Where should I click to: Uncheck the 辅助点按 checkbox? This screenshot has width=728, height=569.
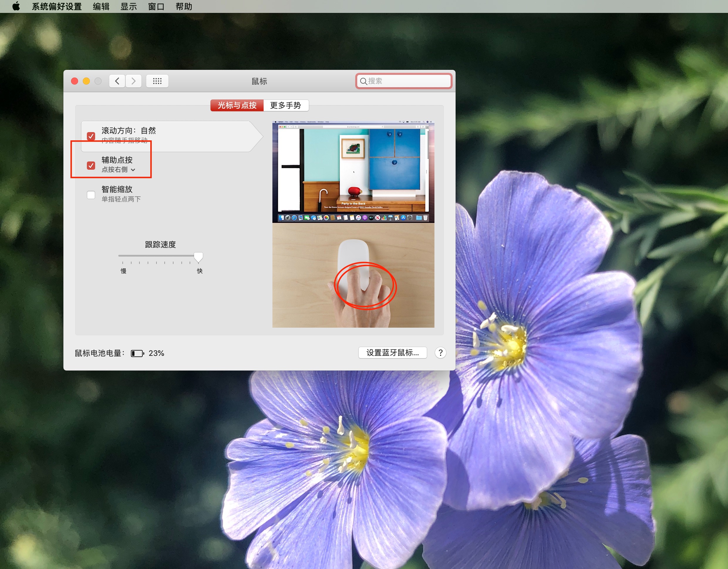click(91, 165)
